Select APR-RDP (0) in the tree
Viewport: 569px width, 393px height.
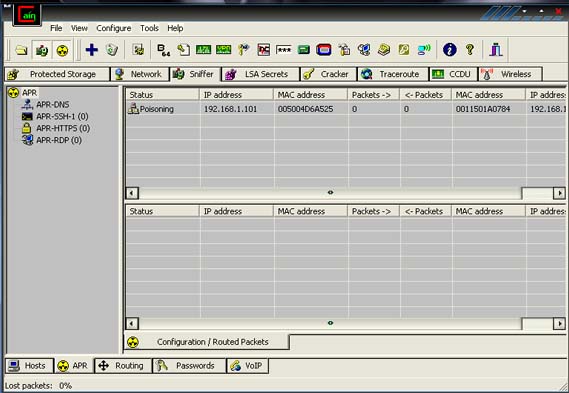pos(59,140)
